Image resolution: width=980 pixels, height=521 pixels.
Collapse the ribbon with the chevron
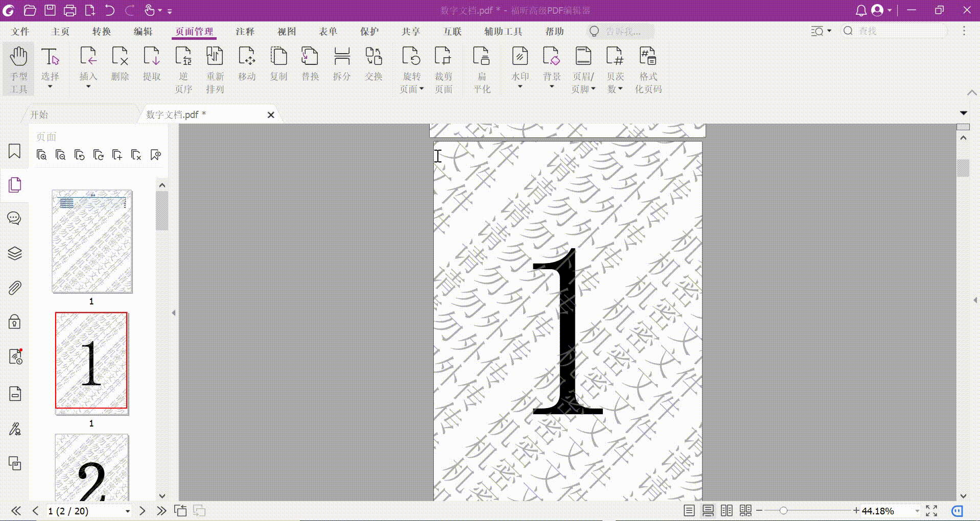tap(972, 92)
